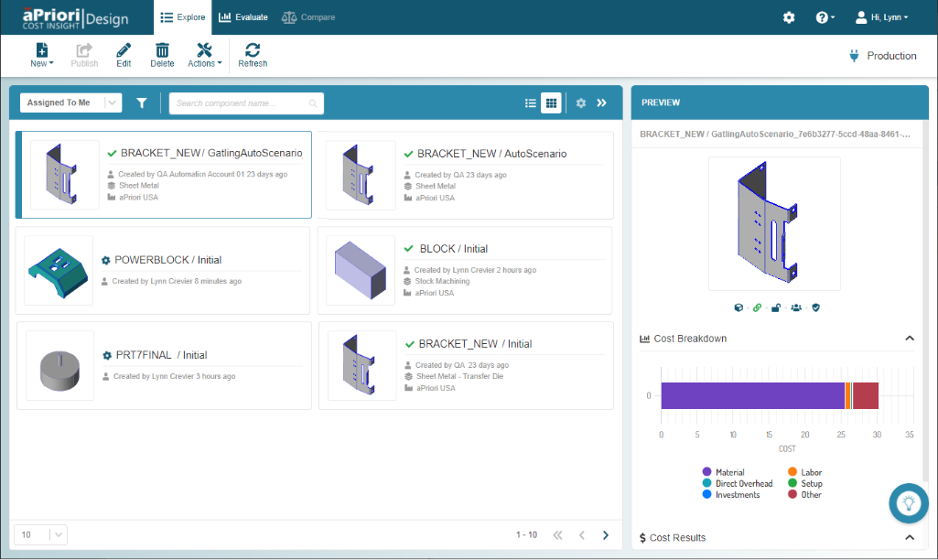Switch to grid card view
938x560 pixels.
point(551,102)
